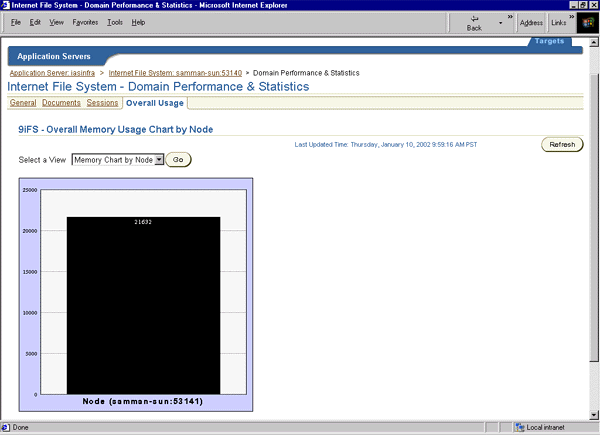Screen dimensions: 600x435
Task: Open the Select a View dropdown
Action: pyautogui.click(x=118, y=160)
